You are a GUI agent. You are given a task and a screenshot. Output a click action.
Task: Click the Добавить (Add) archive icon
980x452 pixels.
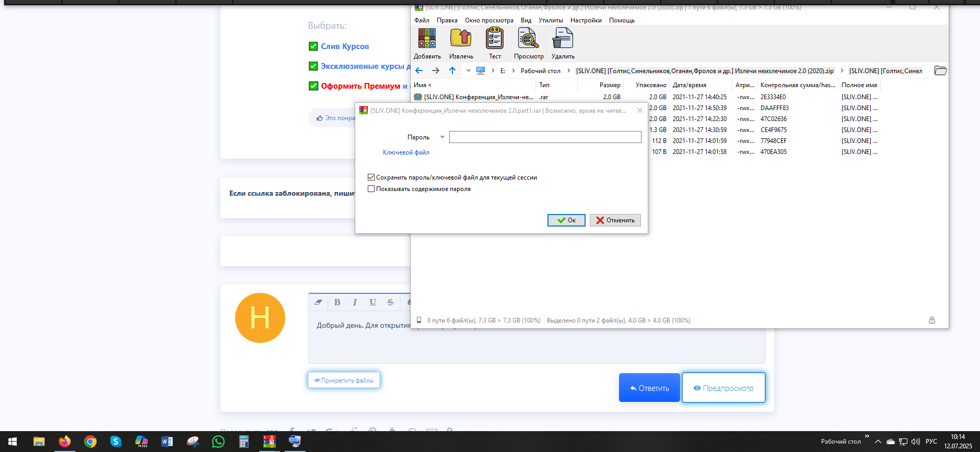427,39
